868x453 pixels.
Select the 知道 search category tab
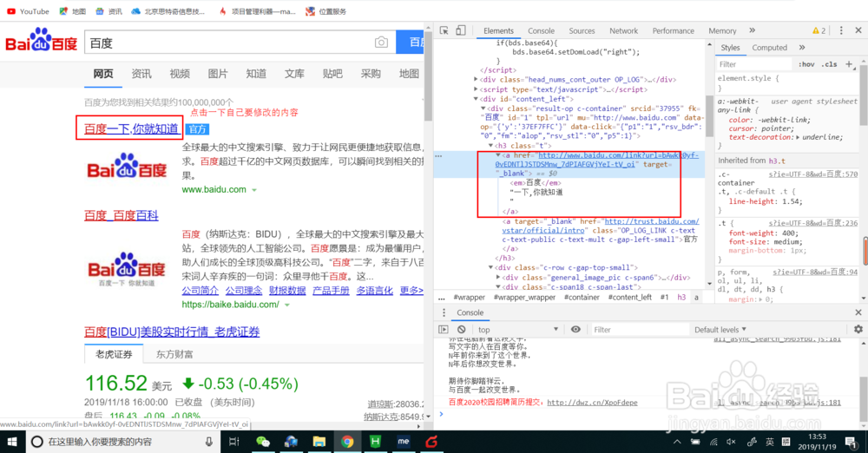point(256,74)
